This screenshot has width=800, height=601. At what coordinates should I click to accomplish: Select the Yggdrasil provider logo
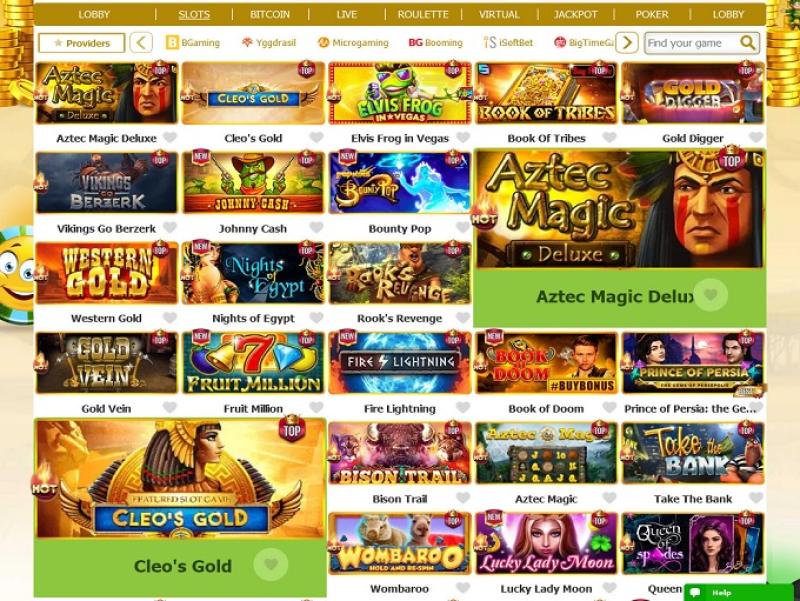point(269,43)
